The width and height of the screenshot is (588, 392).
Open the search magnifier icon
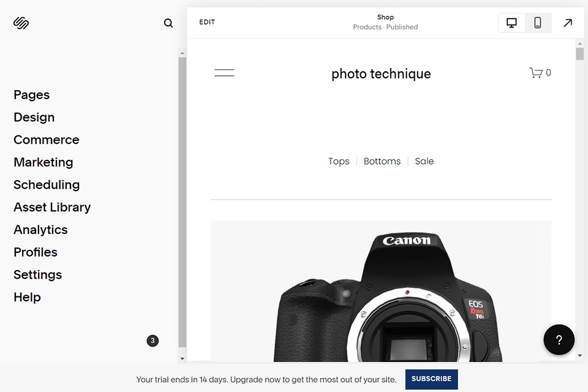coord(168,23)
